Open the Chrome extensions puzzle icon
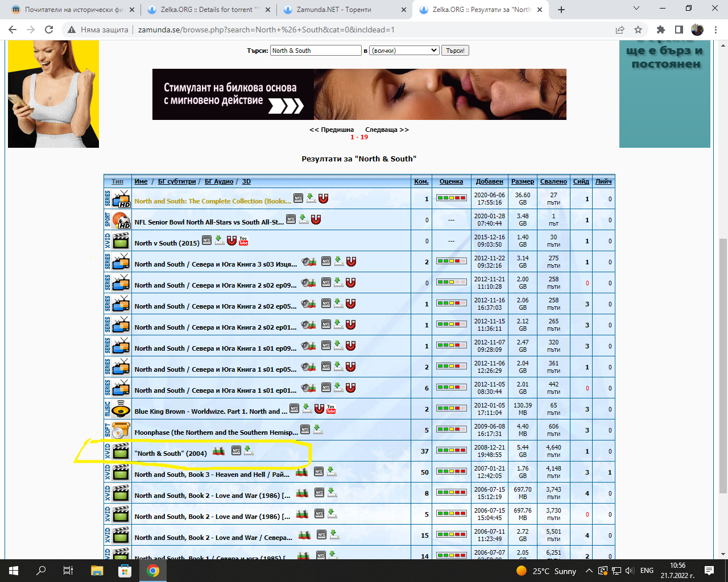This screenshot has height=582, width=728. tap(660, 30)
